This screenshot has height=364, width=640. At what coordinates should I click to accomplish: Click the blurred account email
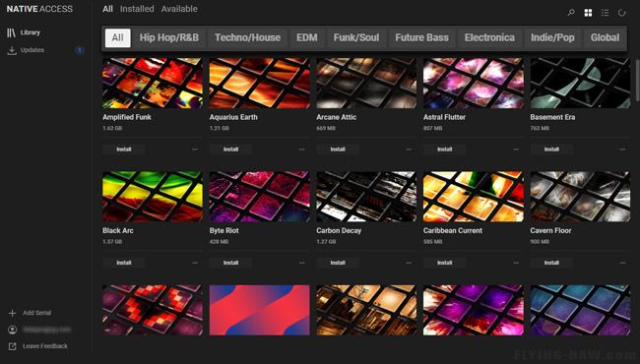(x=47, y=330)
